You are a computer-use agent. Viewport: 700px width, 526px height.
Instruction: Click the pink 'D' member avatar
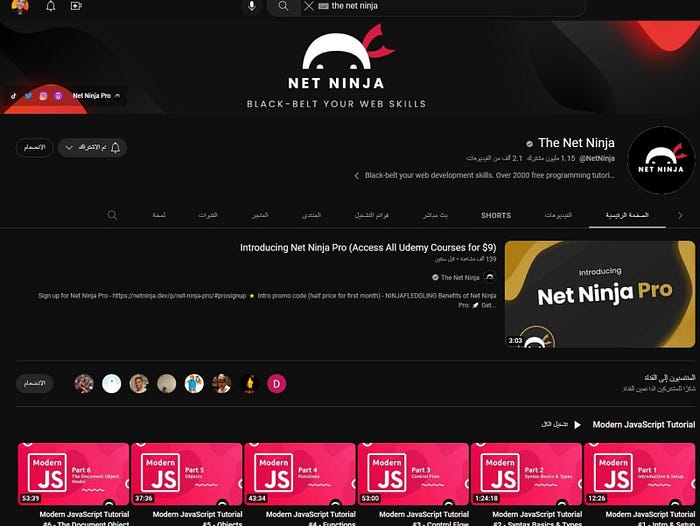click(x=276, y=384)
